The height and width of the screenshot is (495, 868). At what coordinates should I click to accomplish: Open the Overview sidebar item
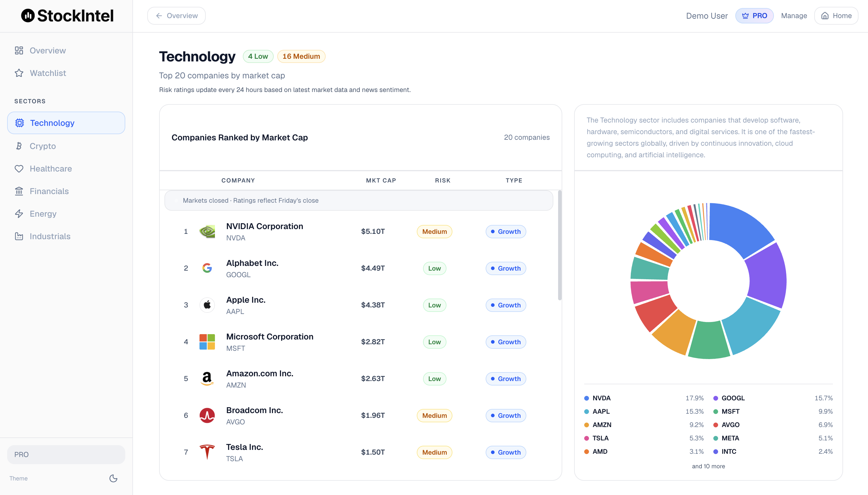point(66,50)
